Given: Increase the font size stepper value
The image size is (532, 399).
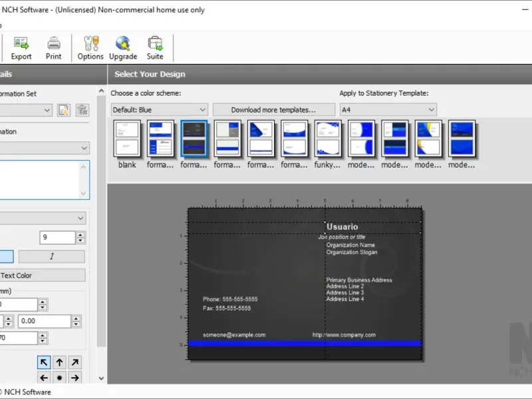Looking at the screenshot, I should click(80, 235).
